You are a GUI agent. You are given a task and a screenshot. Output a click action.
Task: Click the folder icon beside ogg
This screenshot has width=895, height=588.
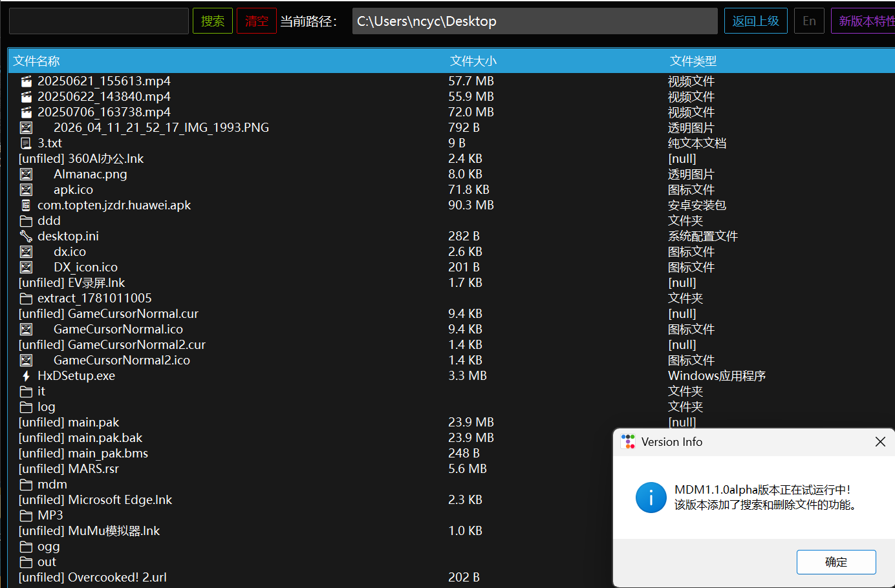click(26, 547)
